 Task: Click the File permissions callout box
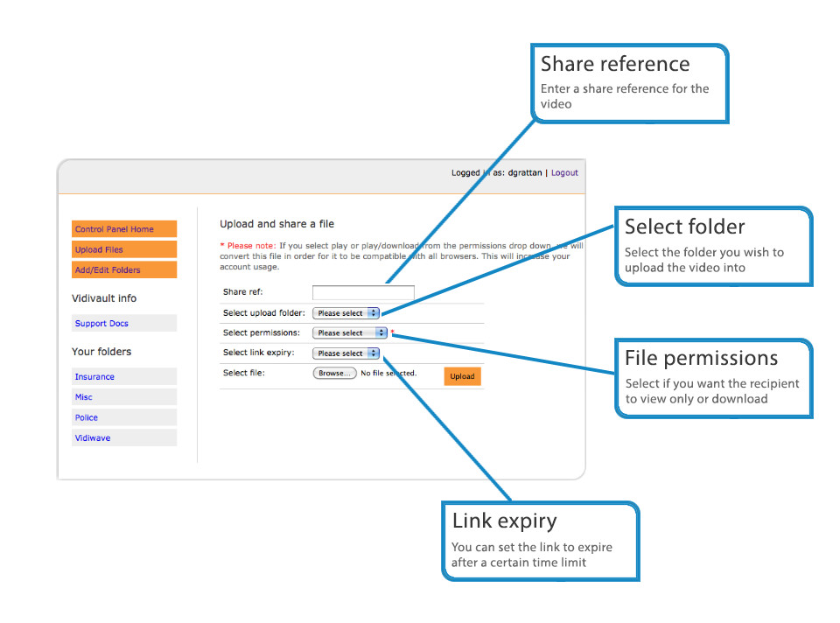[x=713, y=378]
